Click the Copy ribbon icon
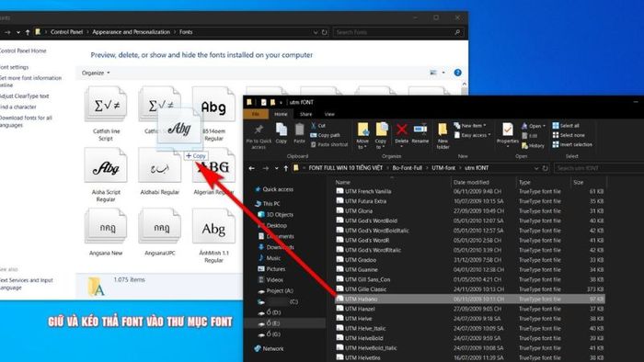 click(282, 130)
